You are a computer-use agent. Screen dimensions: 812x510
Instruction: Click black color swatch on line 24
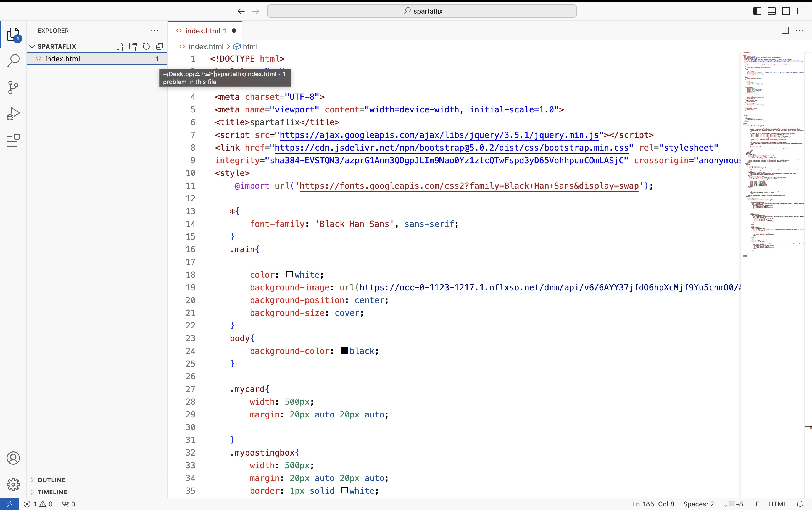point(344,351)
